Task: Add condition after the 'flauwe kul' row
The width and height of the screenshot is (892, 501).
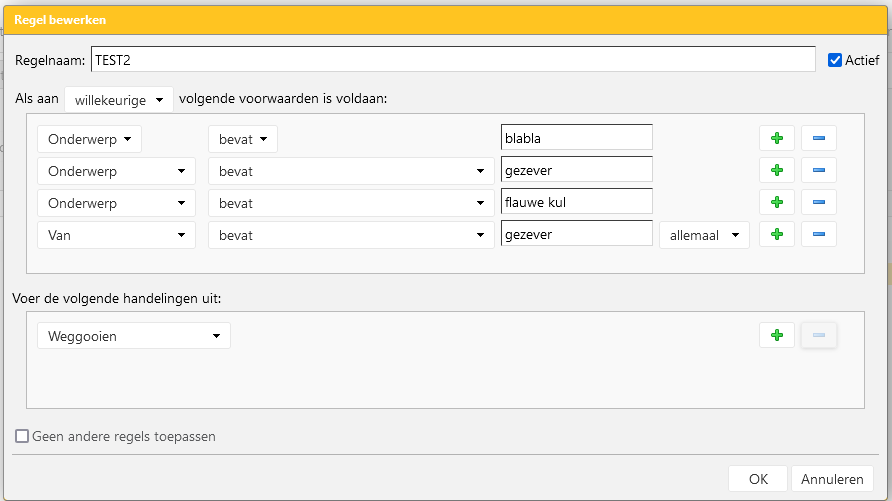Action: (776, 203)
